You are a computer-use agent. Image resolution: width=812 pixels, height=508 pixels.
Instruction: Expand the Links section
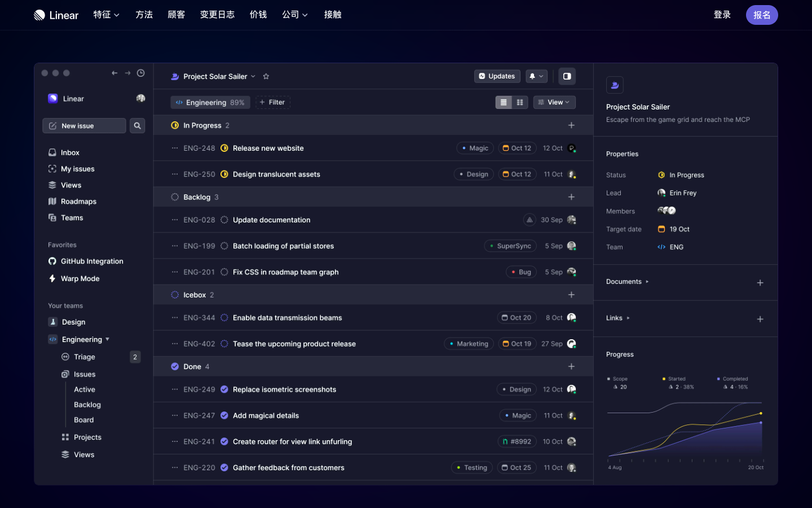[x=618, y=318]
